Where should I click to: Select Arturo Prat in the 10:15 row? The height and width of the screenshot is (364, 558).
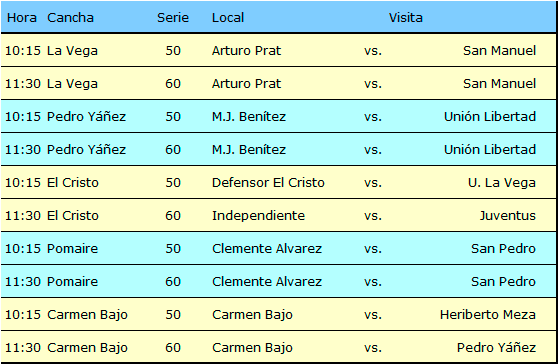pos(246,51)
